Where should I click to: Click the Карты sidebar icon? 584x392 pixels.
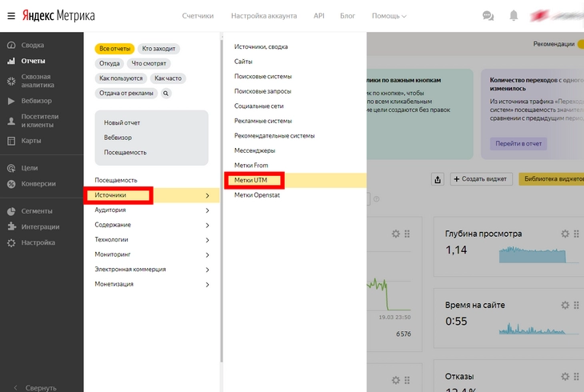[x=11, y=141]
